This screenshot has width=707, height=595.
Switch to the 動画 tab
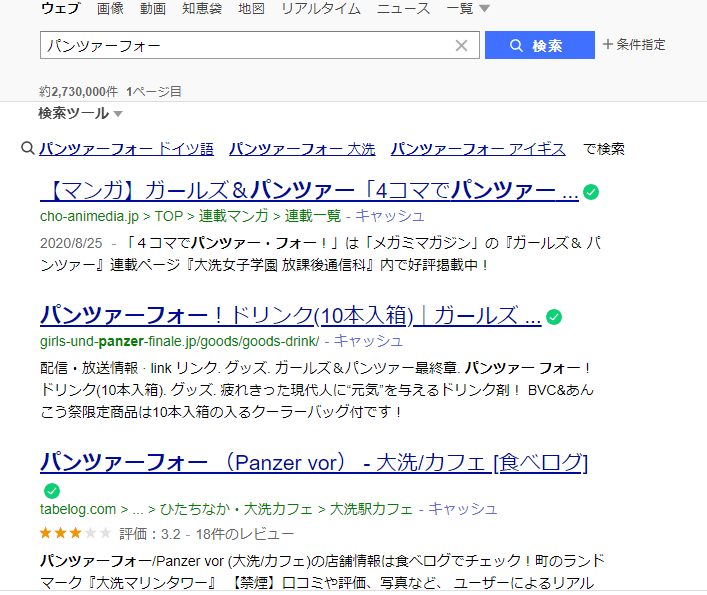tap(153, 8)
